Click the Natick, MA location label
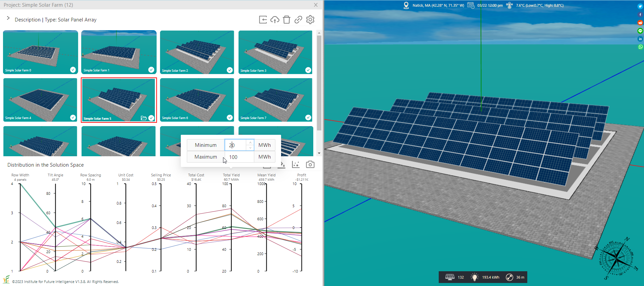The width and height of the screenshot is (644, 286). click(438, 5)
